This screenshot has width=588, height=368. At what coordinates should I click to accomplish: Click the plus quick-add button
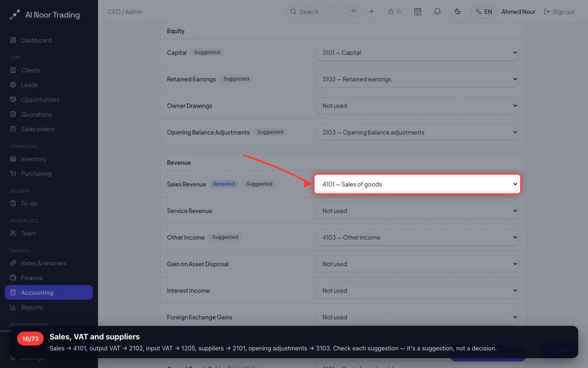tap(372, 11)
